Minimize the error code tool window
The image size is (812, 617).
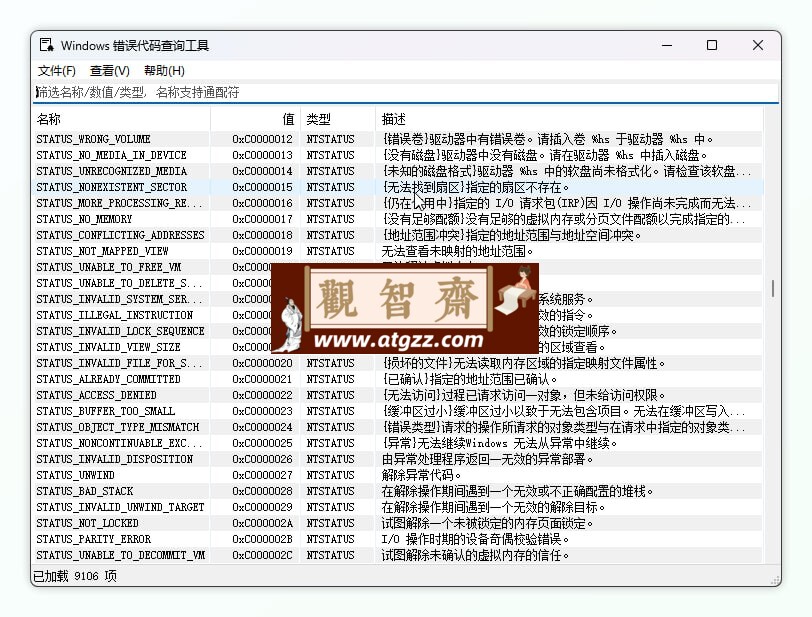point(667,45)
